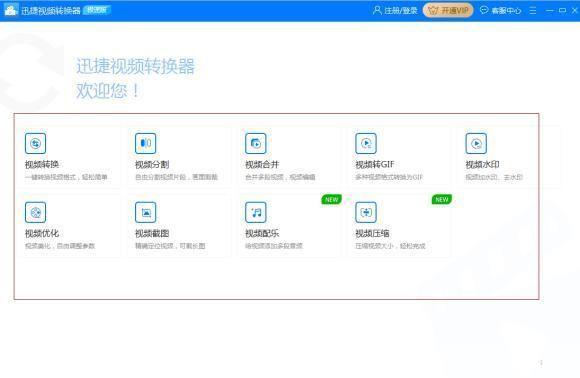Viewport: 580px width, 378px height.
Task: Click the 视频转换 title text
Action: point(42,165)
